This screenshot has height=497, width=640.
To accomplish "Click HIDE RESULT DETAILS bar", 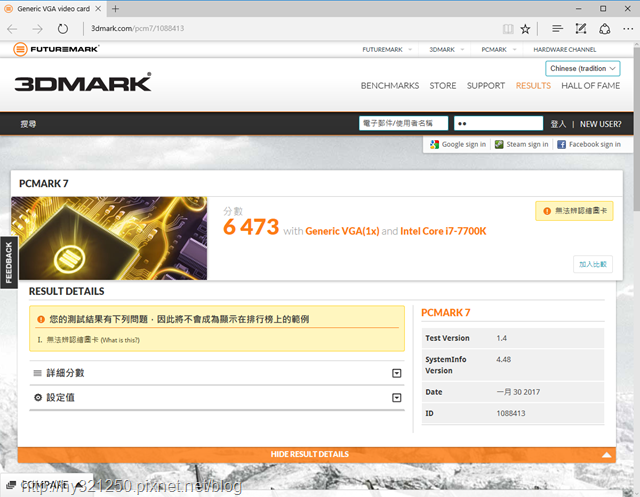I will (317, 454).
